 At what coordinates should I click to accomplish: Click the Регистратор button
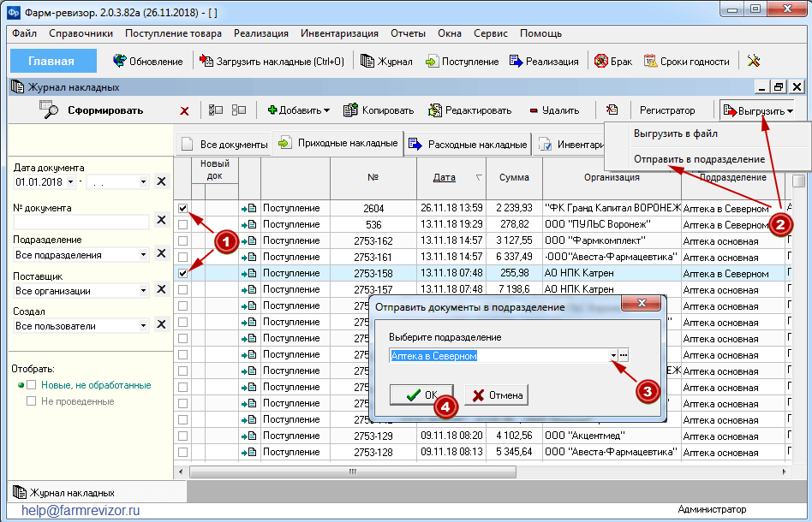(x=667, y=110)
